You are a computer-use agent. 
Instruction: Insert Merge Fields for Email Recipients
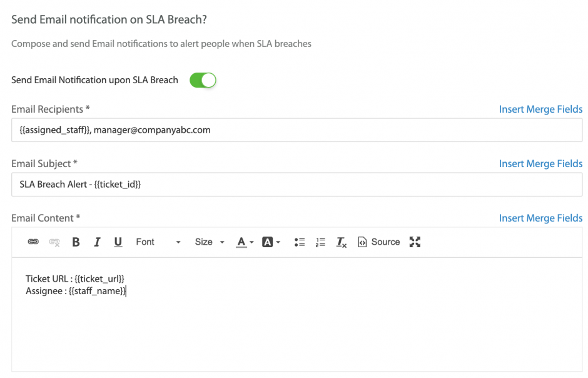540,110
